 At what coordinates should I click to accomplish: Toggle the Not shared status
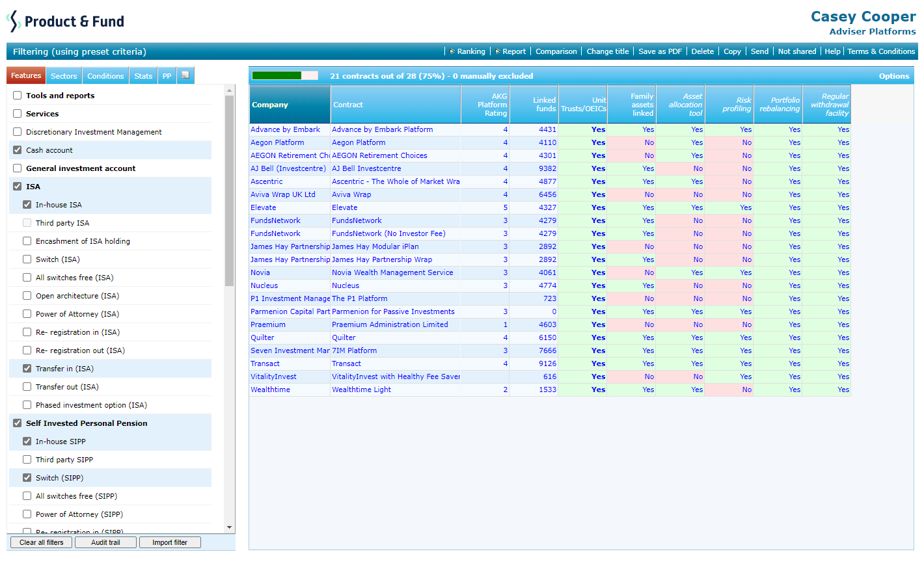(x=797, y=51)
